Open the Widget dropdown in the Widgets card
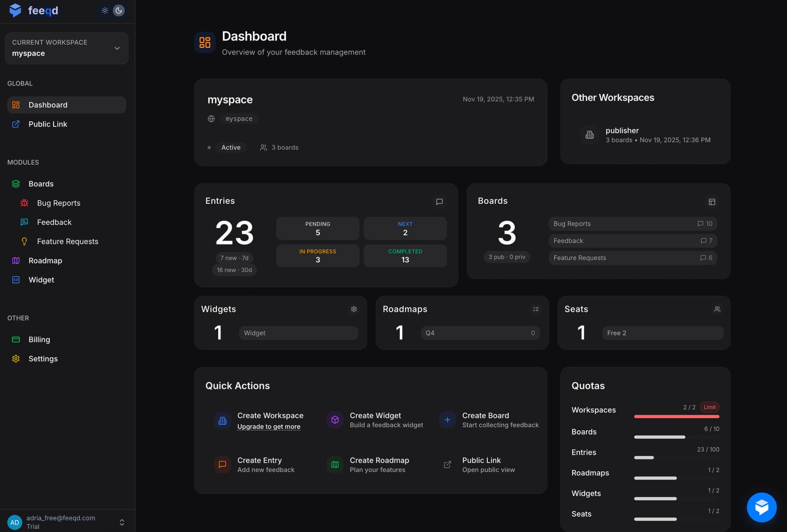The image size is (787, 532). point(298,333)
